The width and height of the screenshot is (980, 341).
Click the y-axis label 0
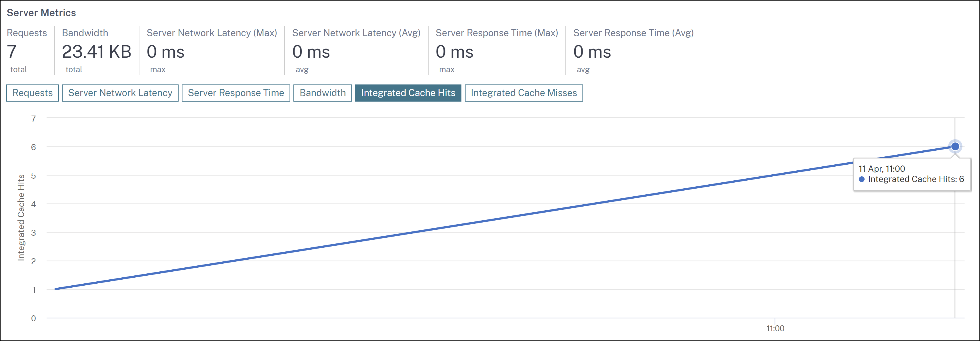(33, 318)
